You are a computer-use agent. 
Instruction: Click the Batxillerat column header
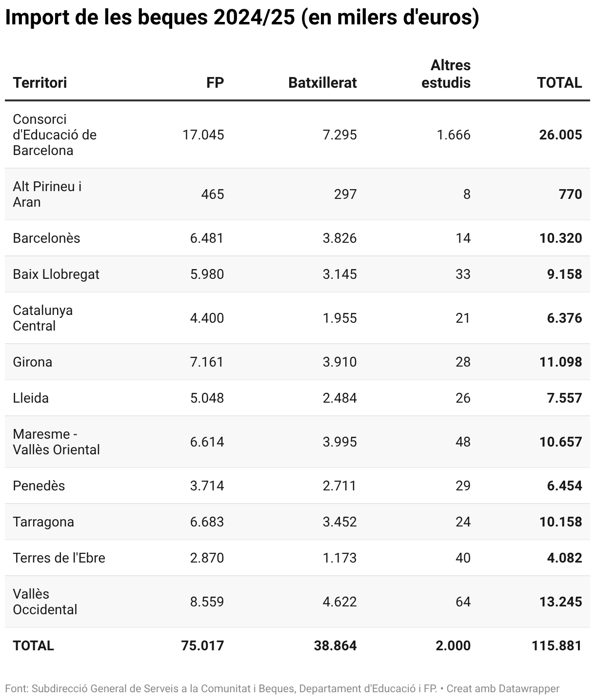[322, 82]
